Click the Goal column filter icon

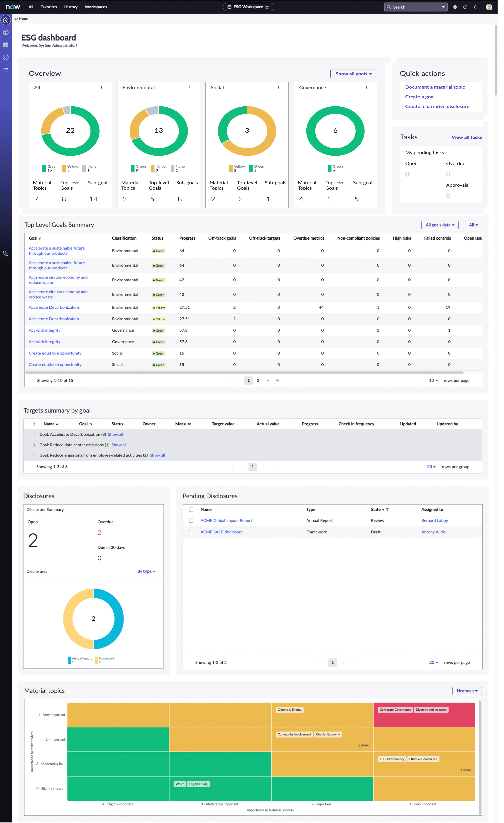pos(40,238)
